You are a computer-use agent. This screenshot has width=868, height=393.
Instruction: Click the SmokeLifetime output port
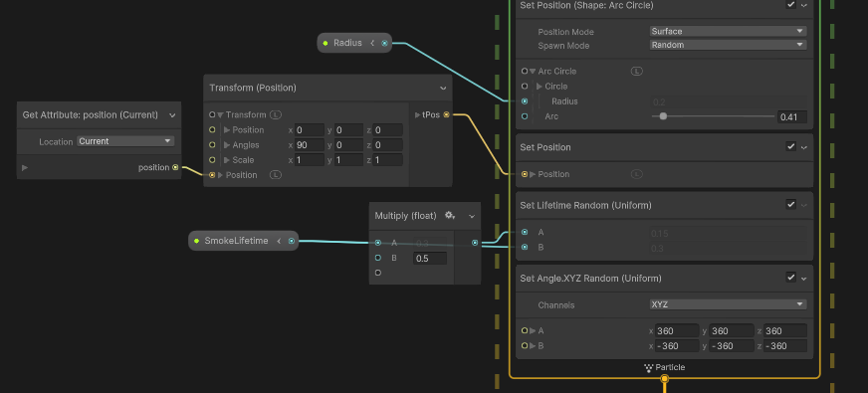(x=292, y=241)
